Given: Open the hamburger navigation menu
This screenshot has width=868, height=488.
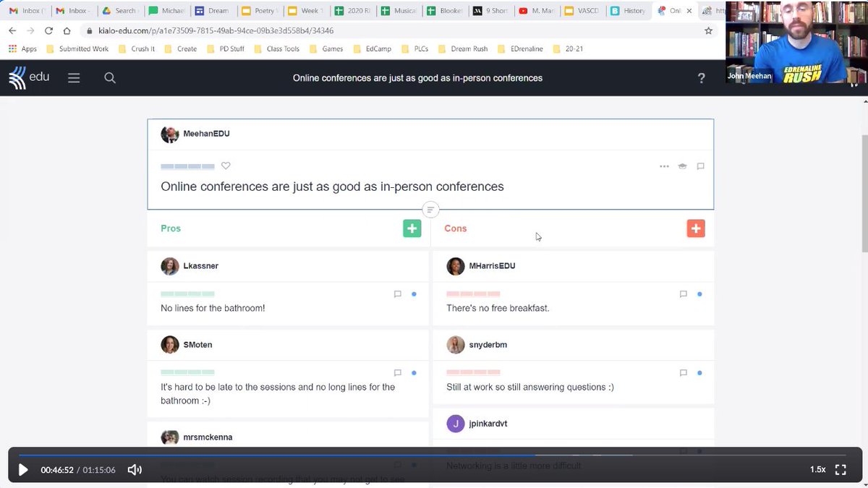Looking at the screenshot, I should coord(74,78).
